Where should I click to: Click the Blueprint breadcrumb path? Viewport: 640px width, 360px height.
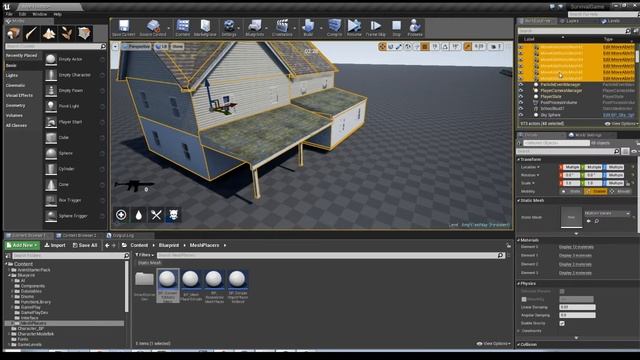pos(169,245)
